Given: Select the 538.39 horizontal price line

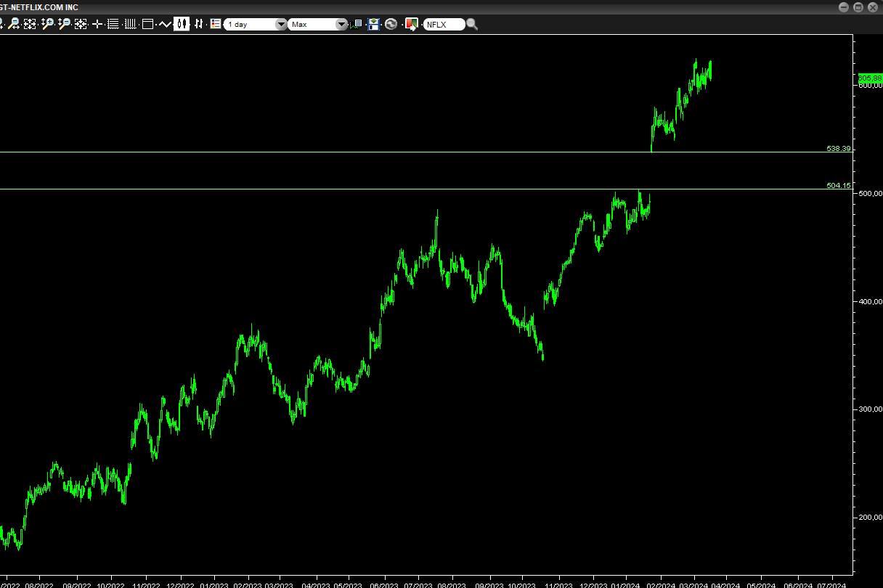Looking at the screenshot, I should point(436,152).
